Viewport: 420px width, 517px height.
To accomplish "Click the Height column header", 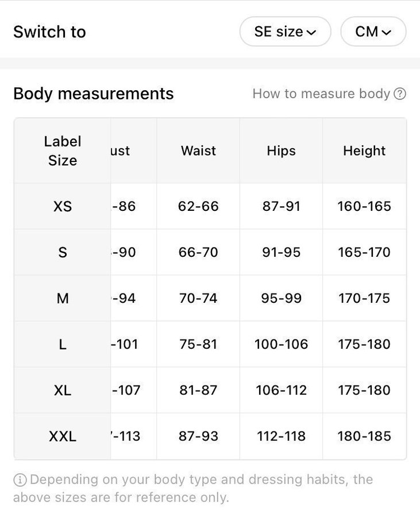I will [364, 151].
